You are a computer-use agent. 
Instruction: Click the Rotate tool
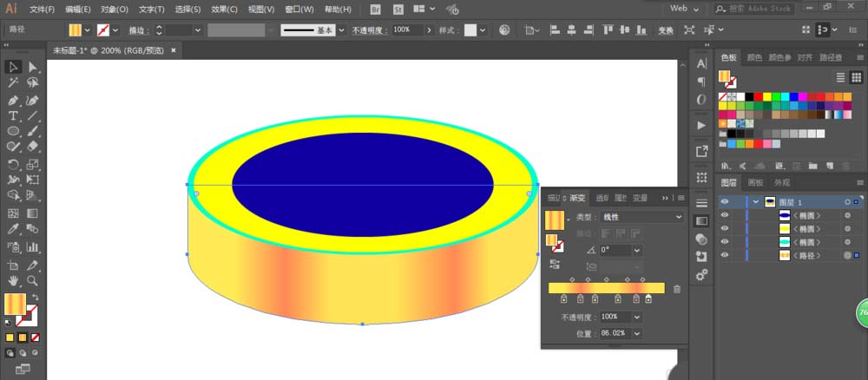click(x=14, y=165)
